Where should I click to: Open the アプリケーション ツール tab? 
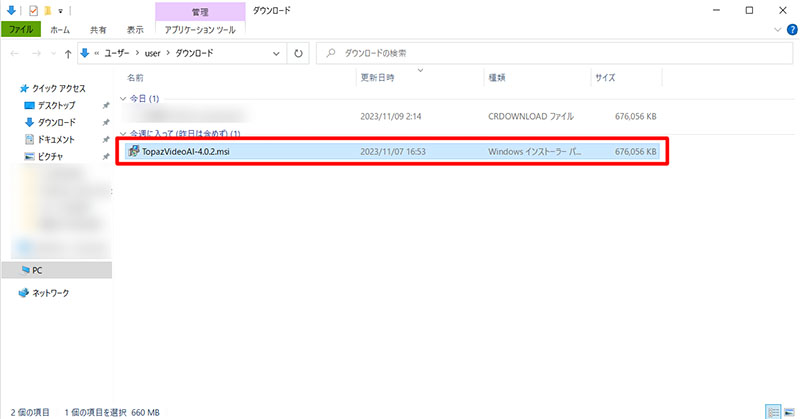pos(200,30)
